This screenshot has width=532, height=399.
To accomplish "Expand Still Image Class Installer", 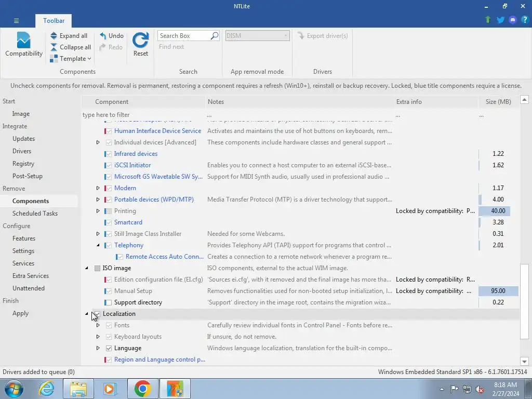I will 98,234.
